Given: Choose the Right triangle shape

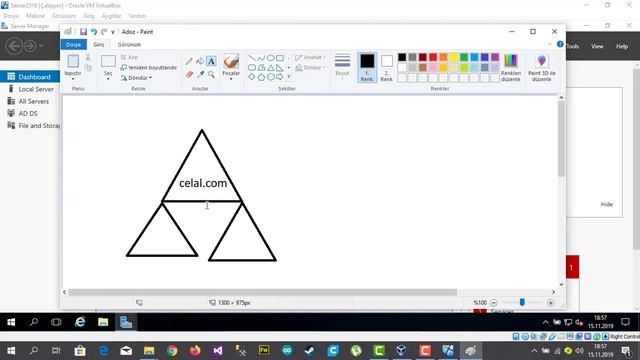Looking at the screenshot, I should pyautogui.click(x=280, y=67).
